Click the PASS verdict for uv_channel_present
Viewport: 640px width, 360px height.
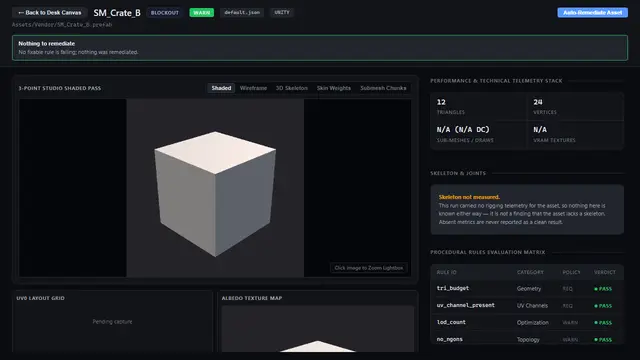[x=603, y=306]
